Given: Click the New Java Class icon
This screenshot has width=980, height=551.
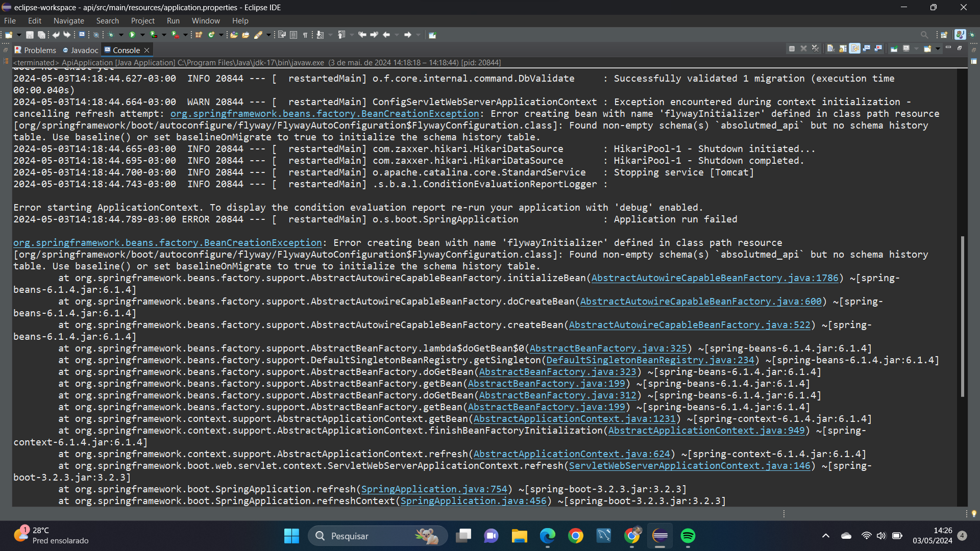Looking at the screenshot, I should click(211, 35).
